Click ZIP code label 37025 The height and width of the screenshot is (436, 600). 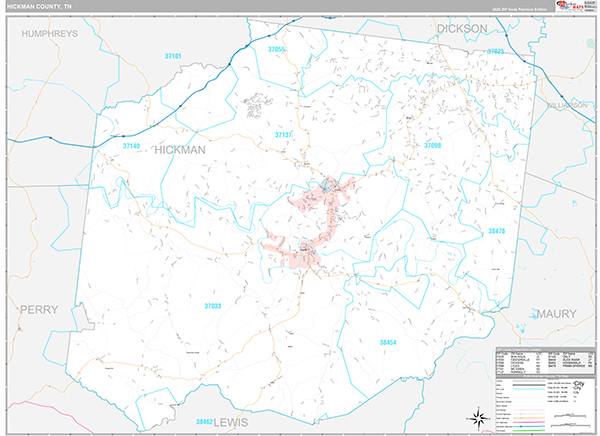tap(496, 51)
